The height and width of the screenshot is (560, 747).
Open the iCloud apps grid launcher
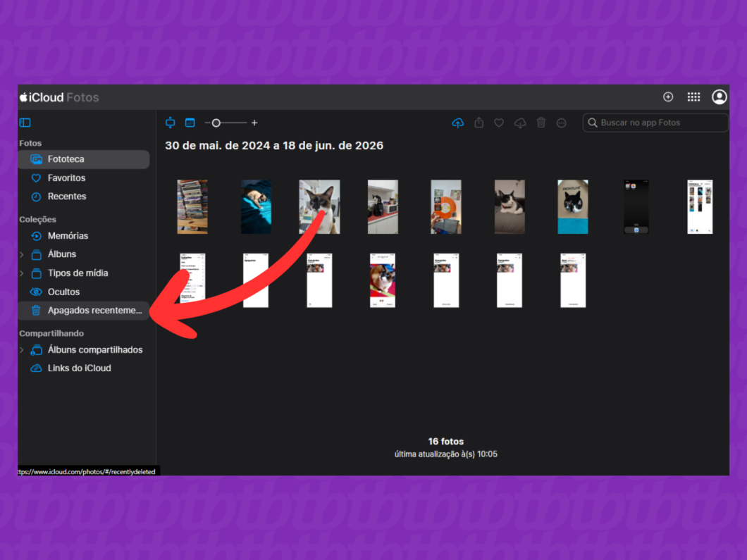click(693, 97)
